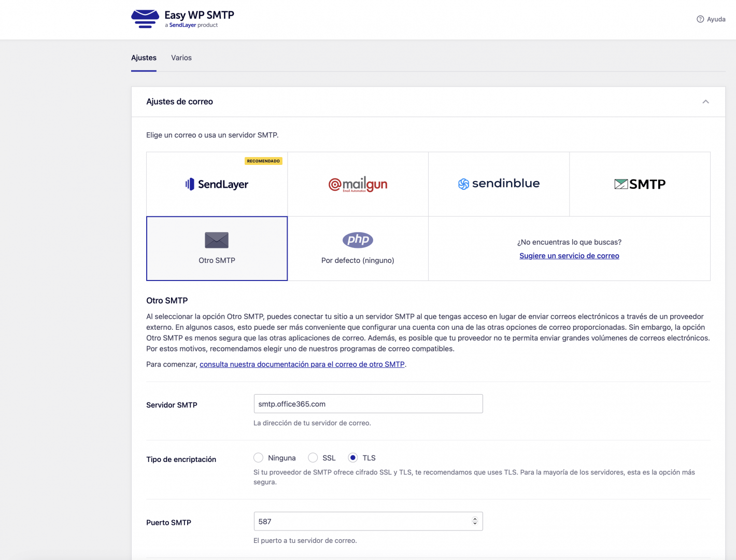Choose Ninguna encryption option

[x=258, y=458]
